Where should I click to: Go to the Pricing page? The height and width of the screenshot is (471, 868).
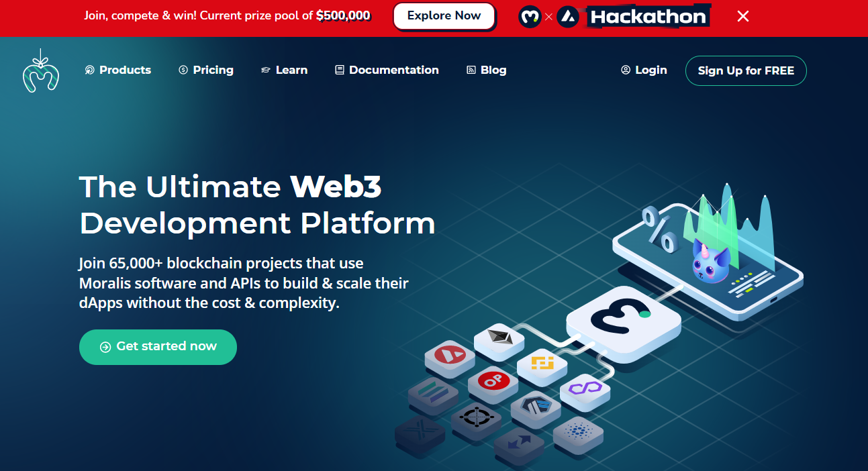pos(205,70)
